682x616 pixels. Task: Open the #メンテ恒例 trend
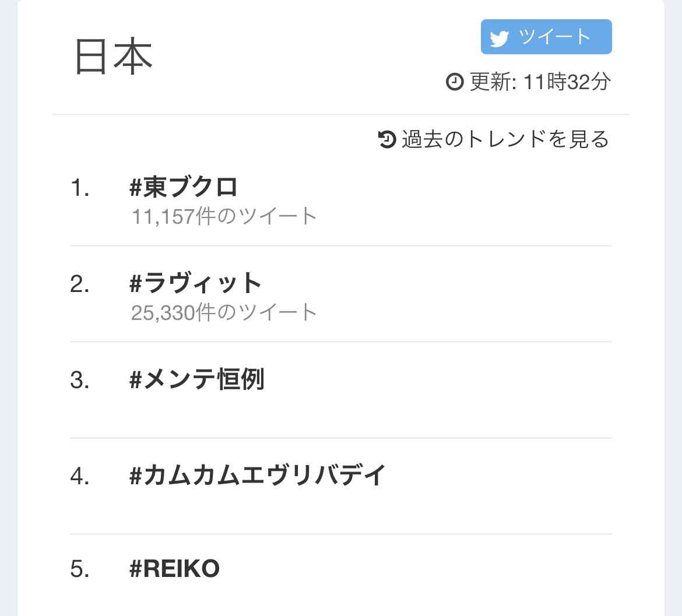pos(196,379)
